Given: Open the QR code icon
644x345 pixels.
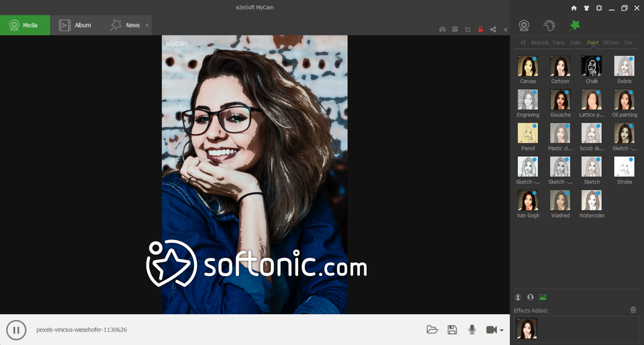Looking at the screenshot, I should coord(455,30).
